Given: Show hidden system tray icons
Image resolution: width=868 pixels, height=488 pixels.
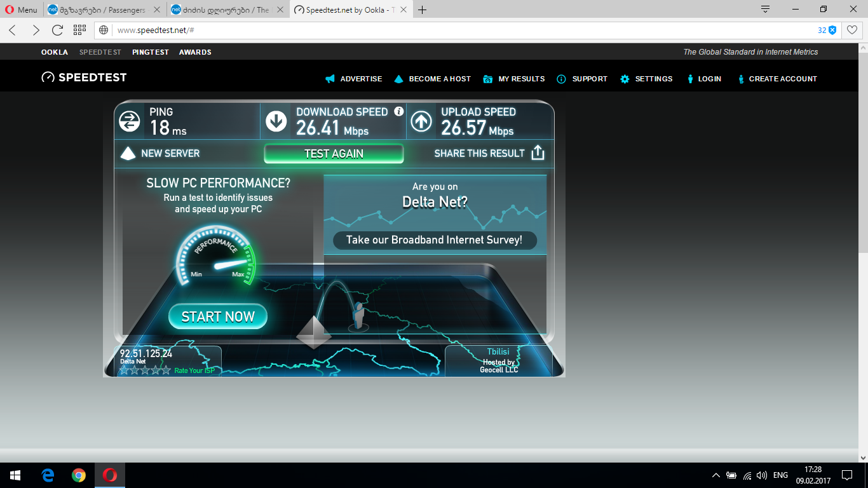Looking at the screenshot, I should tap(716, 475).
